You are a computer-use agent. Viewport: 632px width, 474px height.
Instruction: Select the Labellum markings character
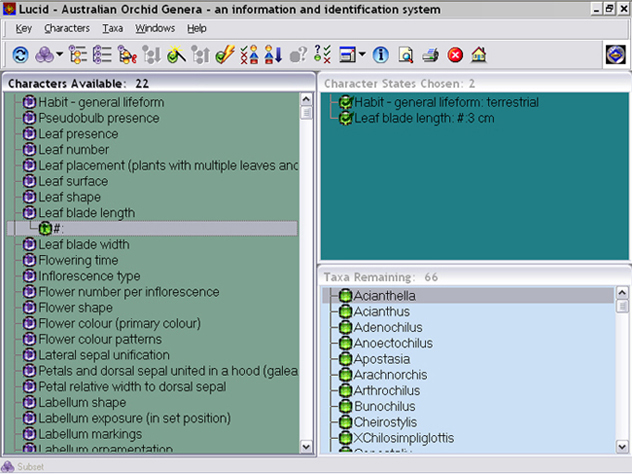(90, 434)
